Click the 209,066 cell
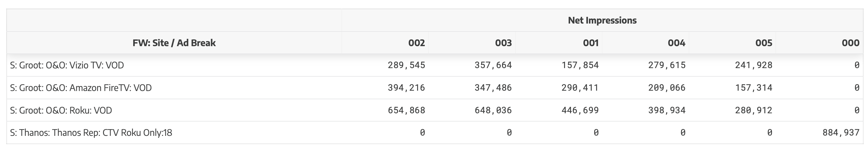This screenshot has width=868, height=154. pyautogui.click(x=667, y=87)
